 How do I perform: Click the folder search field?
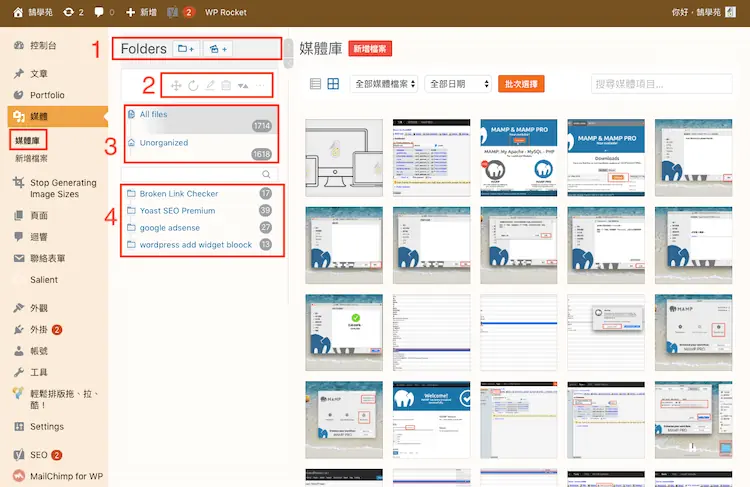[x=199, y=174]
